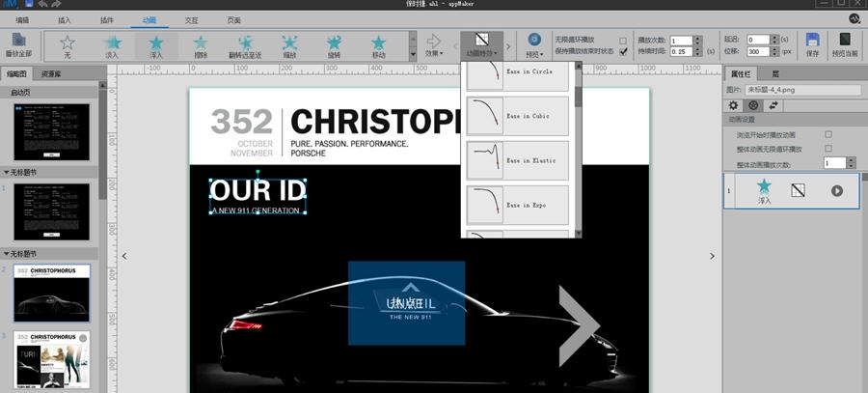Go to the previous page with the left chevron
The width and height of the screenshot is (868, 393).
(x=124, y=256)
